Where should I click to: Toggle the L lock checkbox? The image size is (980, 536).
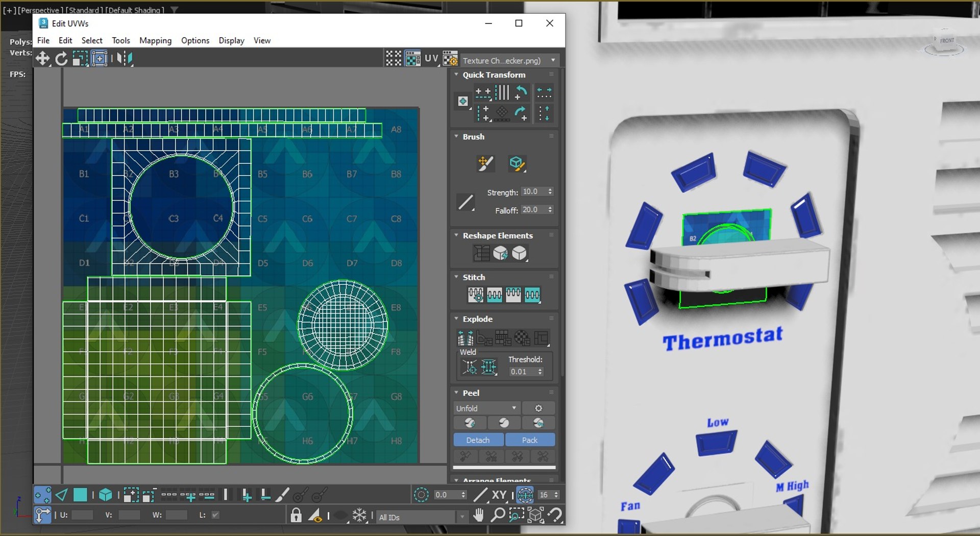point(215,515)
